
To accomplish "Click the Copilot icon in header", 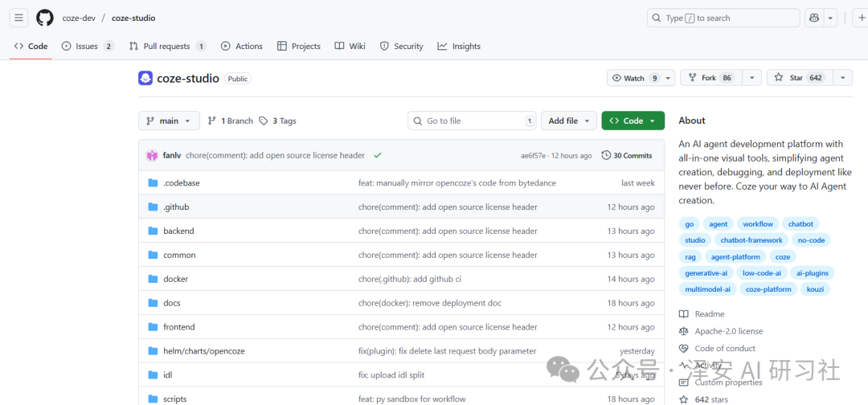I will point(813,18).
